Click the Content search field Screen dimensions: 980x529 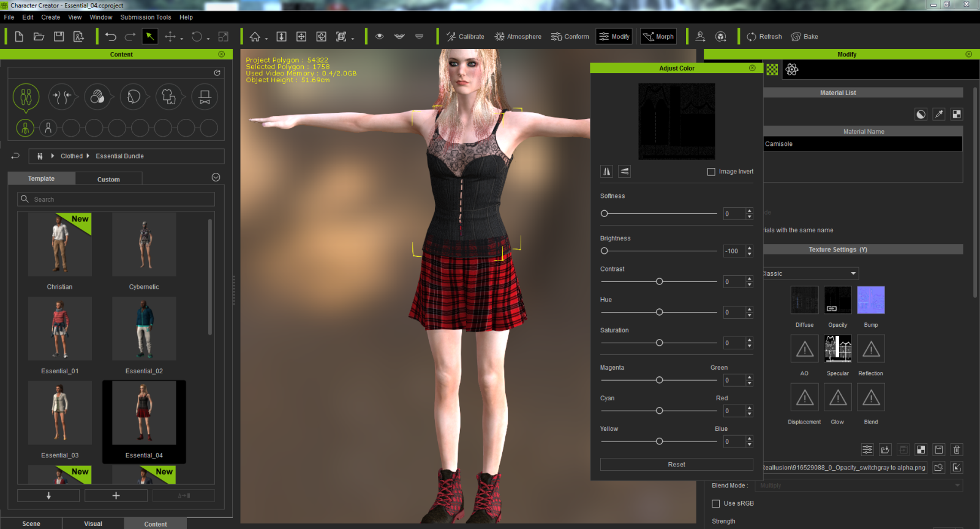[116, 199]
